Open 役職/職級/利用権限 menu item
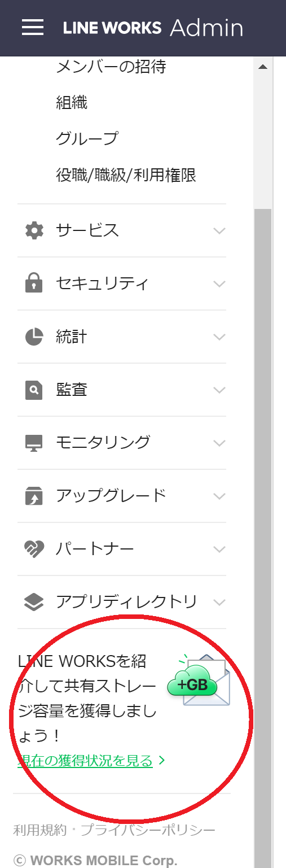 click(126, 175)
